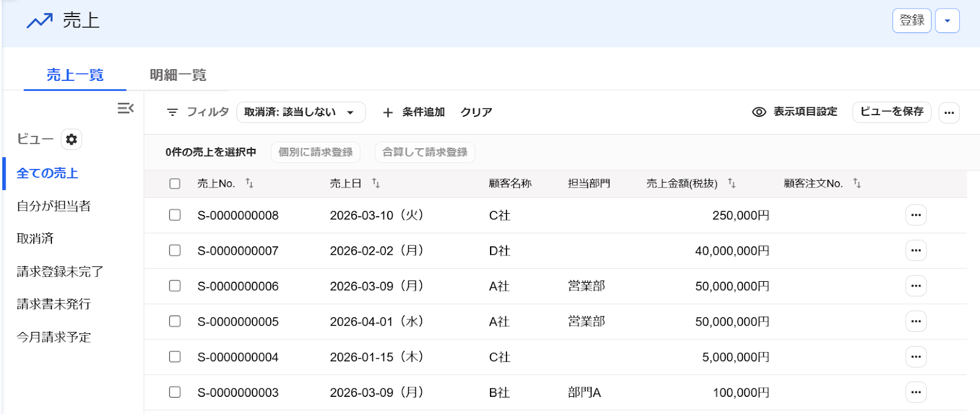Click the 顧客名称 column header

coord(510,184)
